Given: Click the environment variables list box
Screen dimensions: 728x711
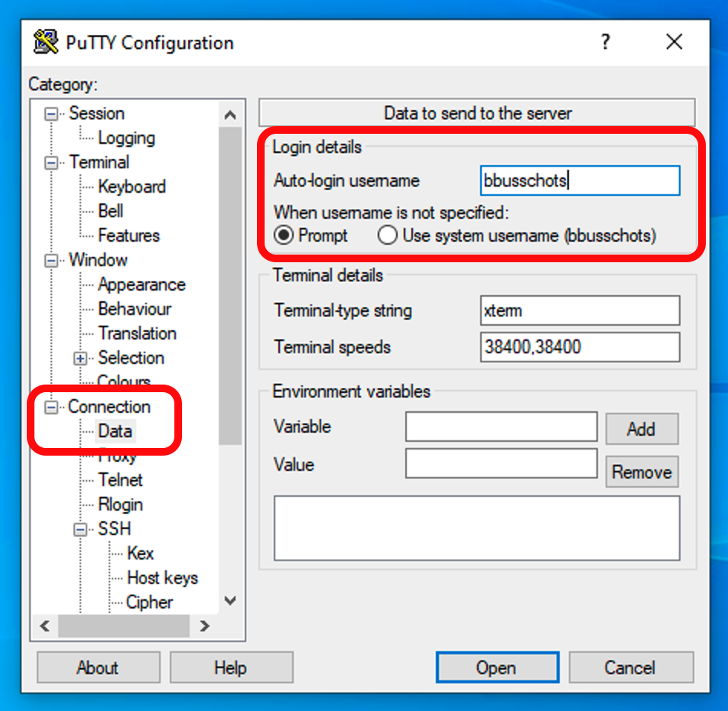Looking at the screenshot, I should [477, 528].
